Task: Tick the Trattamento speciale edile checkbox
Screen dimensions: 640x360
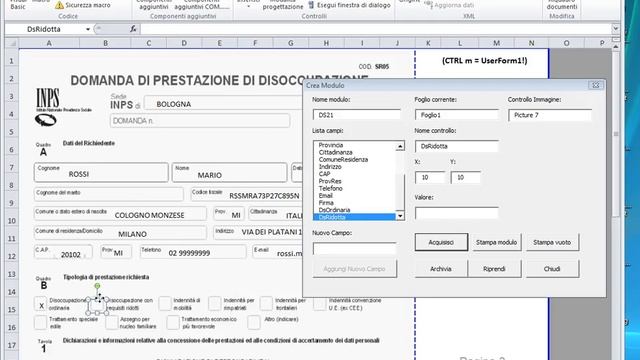Action: (x=40, y=322)
